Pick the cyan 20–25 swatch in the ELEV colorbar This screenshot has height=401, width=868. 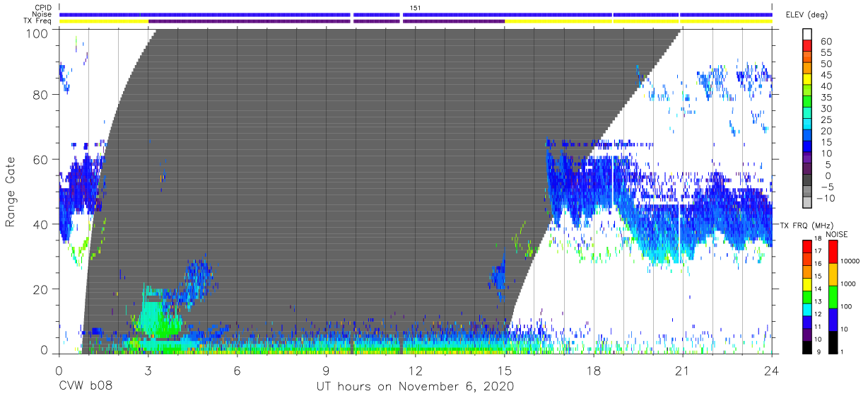pos(807,125)
